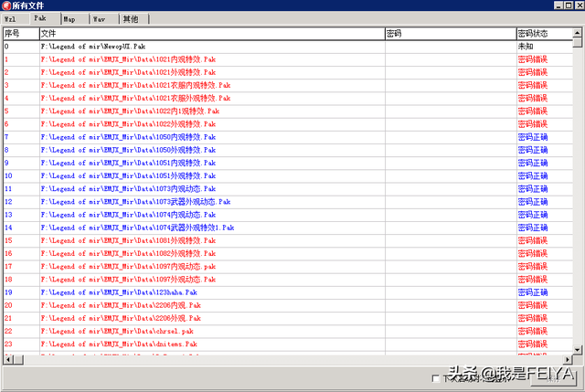Click the 密码 column header
The height and width of the screenshot is (392, 585).
[x=451, y=34]
